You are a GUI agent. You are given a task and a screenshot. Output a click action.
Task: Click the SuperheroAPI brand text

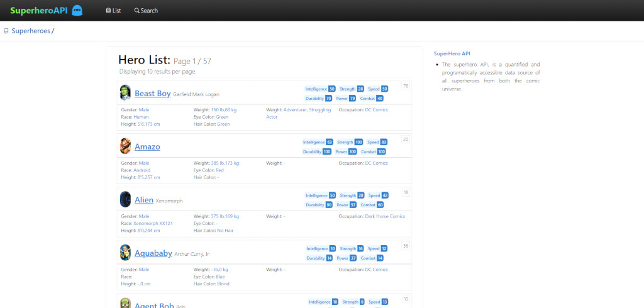[38, 11]
